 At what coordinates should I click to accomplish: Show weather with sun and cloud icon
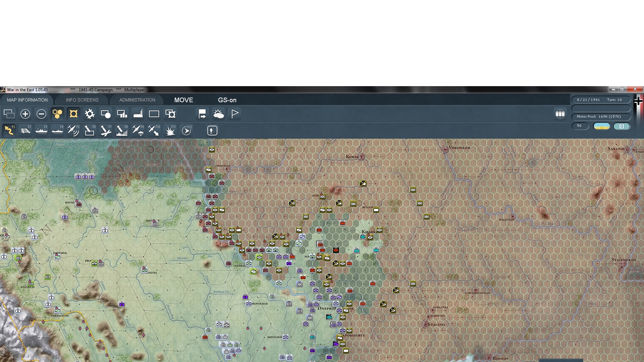(218, 114)
